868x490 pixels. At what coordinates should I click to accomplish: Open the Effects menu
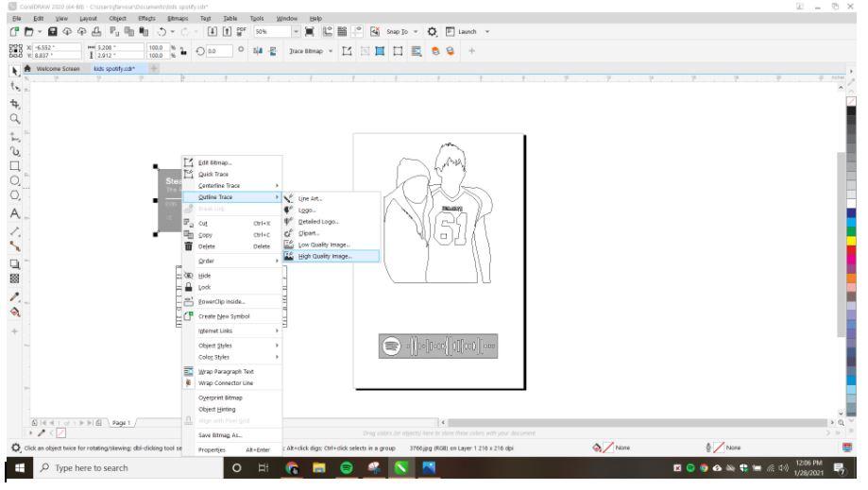(146, 18)
